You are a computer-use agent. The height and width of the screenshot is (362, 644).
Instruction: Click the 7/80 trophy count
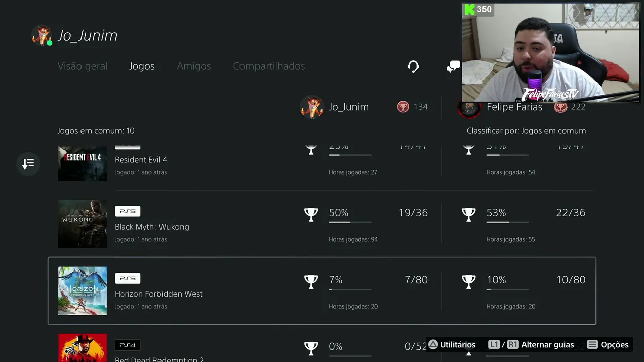(416, 280)
